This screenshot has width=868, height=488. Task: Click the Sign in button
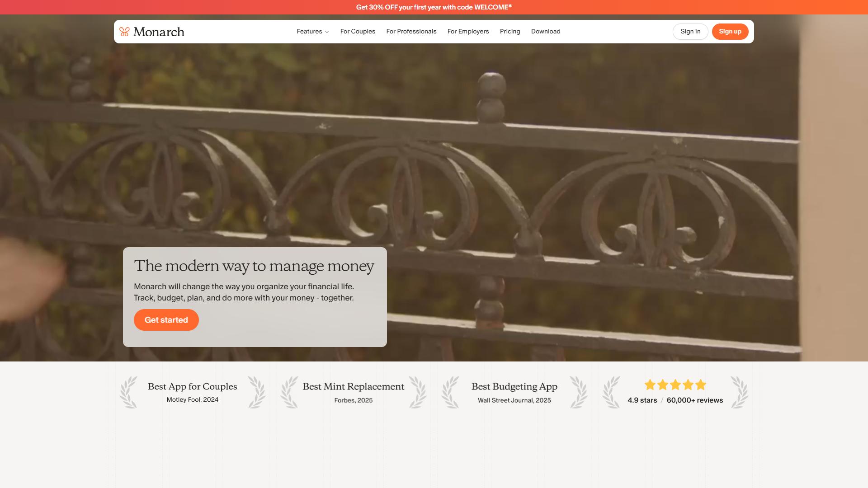pos(690,32)
